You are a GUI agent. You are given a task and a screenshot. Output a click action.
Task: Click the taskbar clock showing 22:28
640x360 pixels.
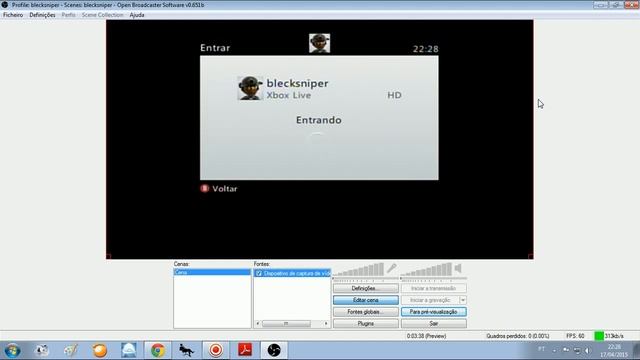[614, 351]
